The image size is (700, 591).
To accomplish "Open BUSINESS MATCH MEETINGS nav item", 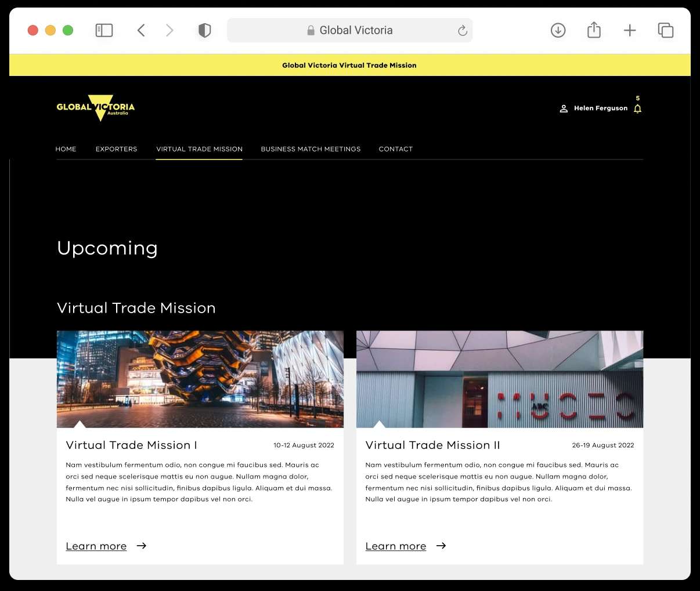I will (311, 149).
